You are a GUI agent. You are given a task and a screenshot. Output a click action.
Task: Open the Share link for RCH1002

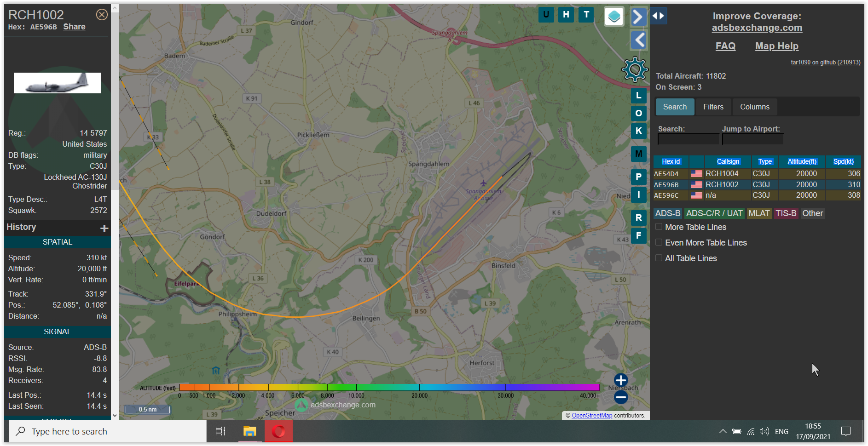coord(74,27)
